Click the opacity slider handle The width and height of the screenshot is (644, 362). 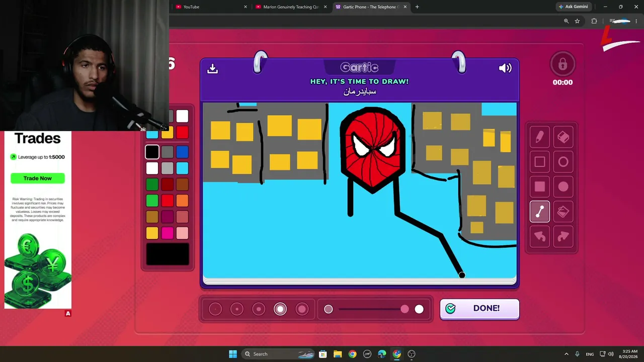pos(405,309)
